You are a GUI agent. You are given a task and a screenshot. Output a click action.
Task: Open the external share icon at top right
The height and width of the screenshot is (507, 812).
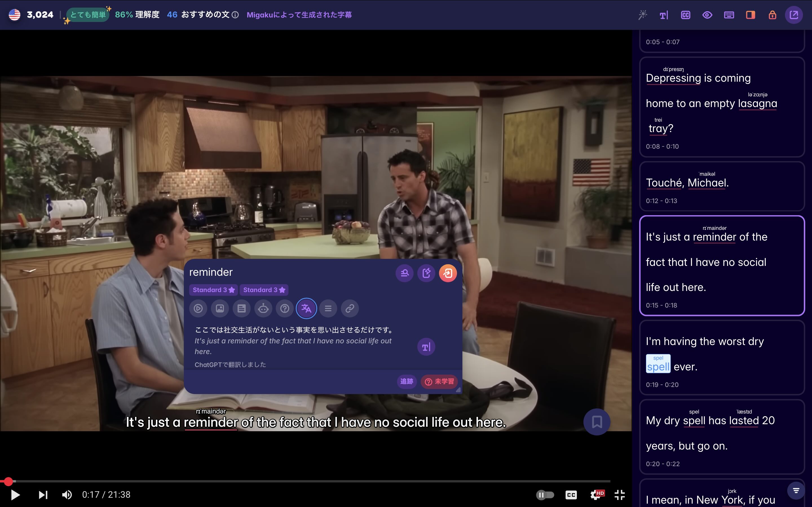(794, 15)
